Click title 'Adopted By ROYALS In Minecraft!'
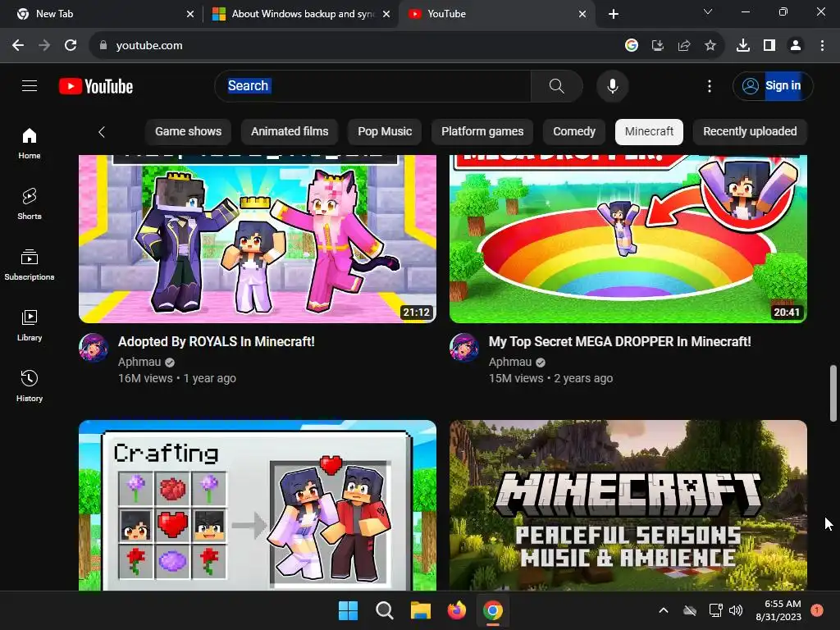This screenshot has width=840, height=630. [217, 342]
